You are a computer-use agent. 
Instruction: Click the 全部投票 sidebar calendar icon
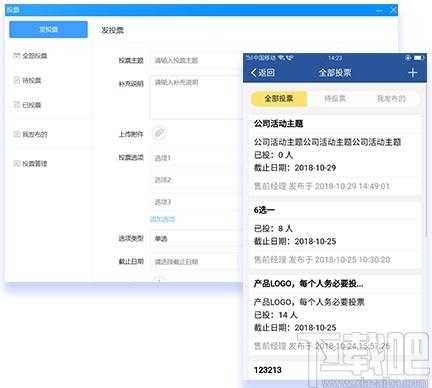coord(16,55)
